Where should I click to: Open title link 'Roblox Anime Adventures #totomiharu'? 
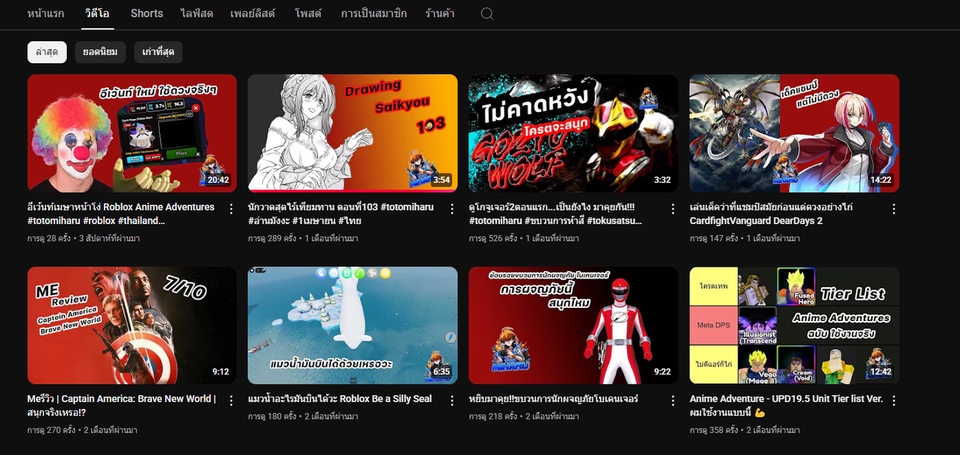(x=121, y=214)
